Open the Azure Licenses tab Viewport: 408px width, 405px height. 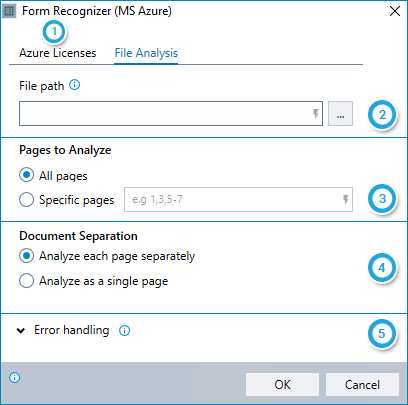pos(57,53)
